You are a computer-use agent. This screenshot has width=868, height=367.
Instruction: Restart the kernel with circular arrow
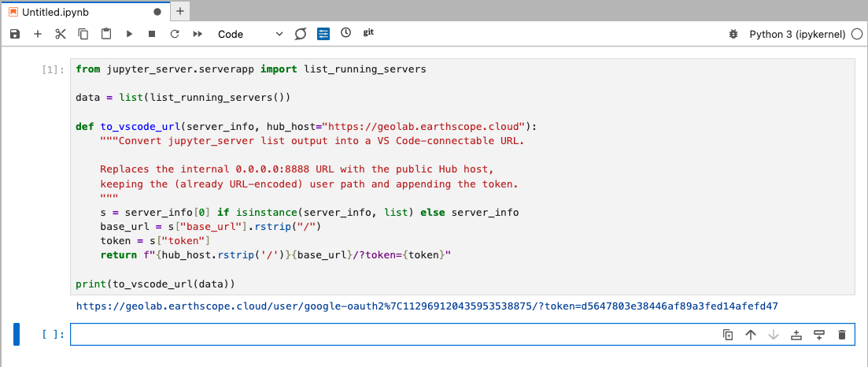(x=175, y=35)
